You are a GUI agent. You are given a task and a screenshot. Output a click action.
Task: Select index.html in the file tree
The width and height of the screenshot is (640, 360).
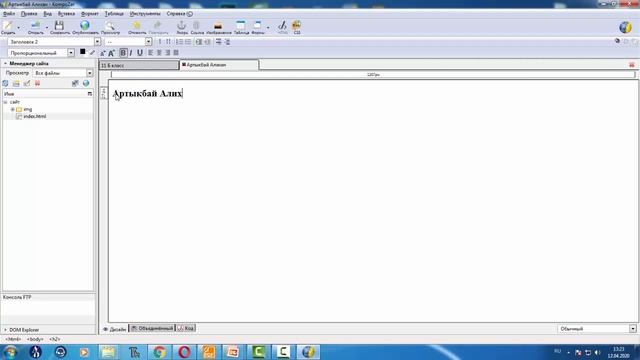[34, 117]
